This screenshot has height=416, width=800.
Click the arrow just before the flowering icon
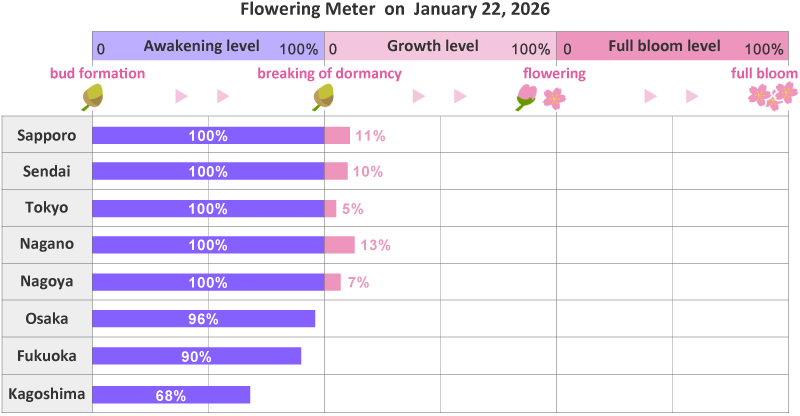460,96
